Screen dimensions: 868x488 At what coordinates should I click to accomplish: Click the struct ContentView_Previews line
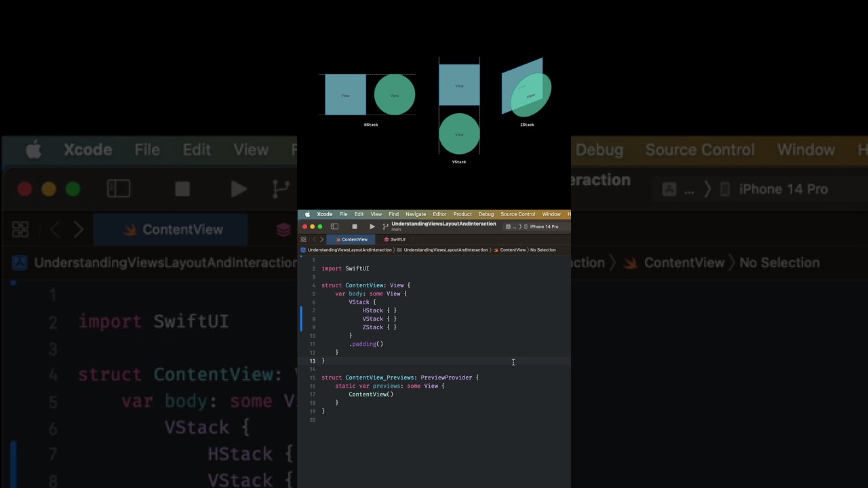coord(400,378)
